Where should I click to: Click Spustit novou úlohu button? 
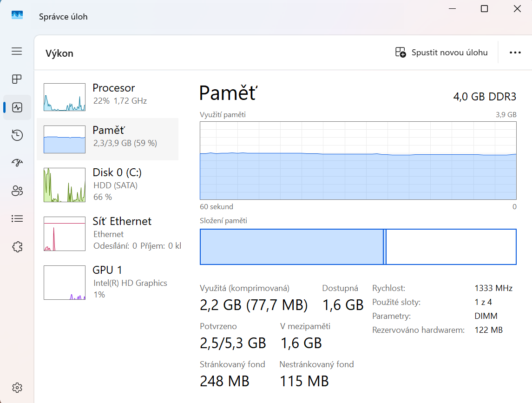point(441,52)
